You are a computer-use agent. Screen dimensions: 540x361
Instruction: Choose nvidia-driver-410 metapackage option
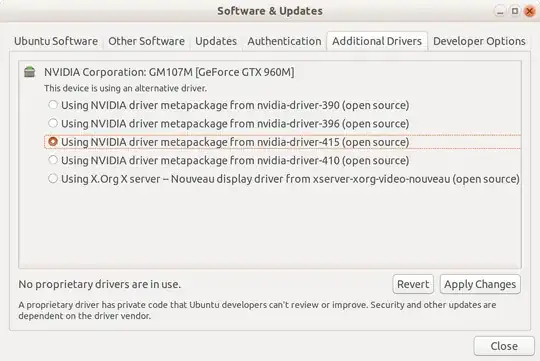[x=53, y=160]
